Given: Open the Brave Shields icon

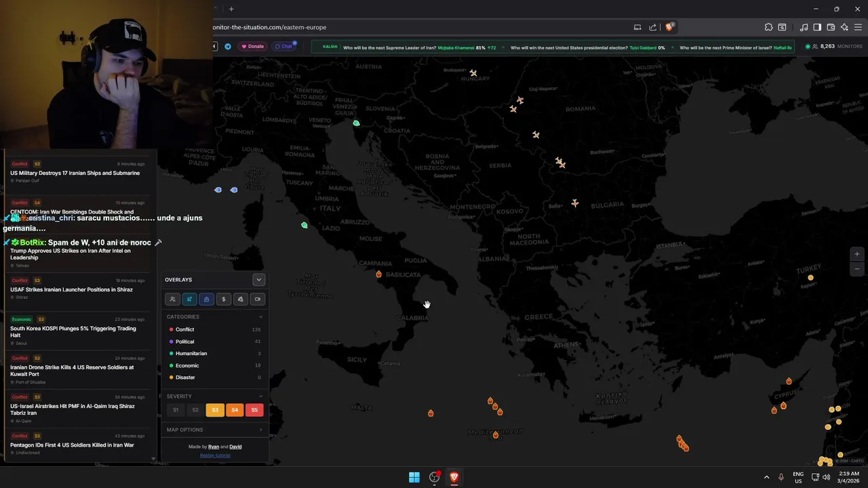Looking at the screenshot, I should click(669, 27).
